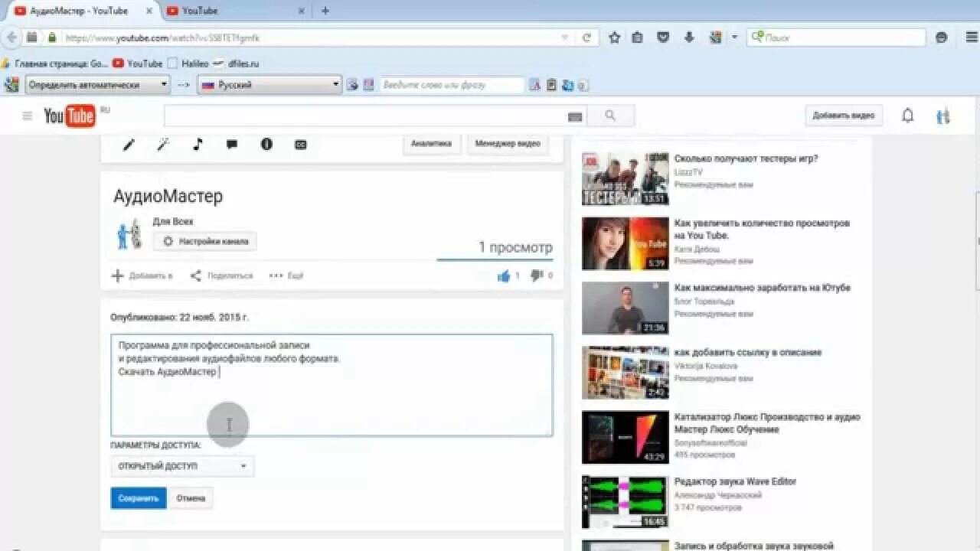980x551 pixels.
Task: Click Поделиться share button
Action: pyautogui.click(x=221, y=275)
